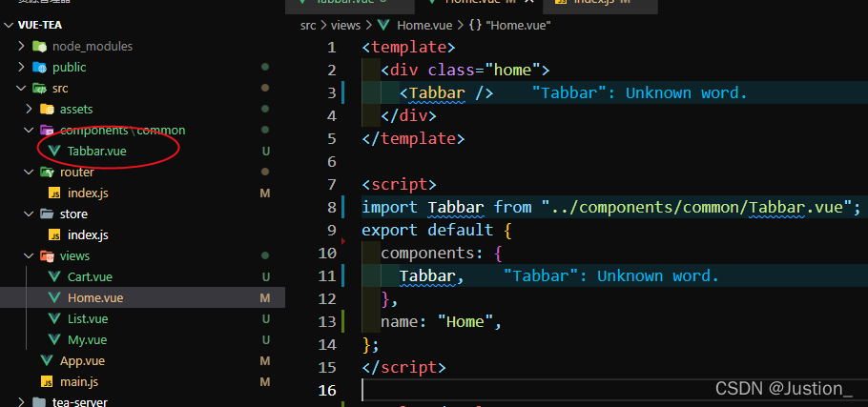This screenshot has width=868, height=407.
Task: Click the Unknown word message on line 11
Action: pos(611,276)
